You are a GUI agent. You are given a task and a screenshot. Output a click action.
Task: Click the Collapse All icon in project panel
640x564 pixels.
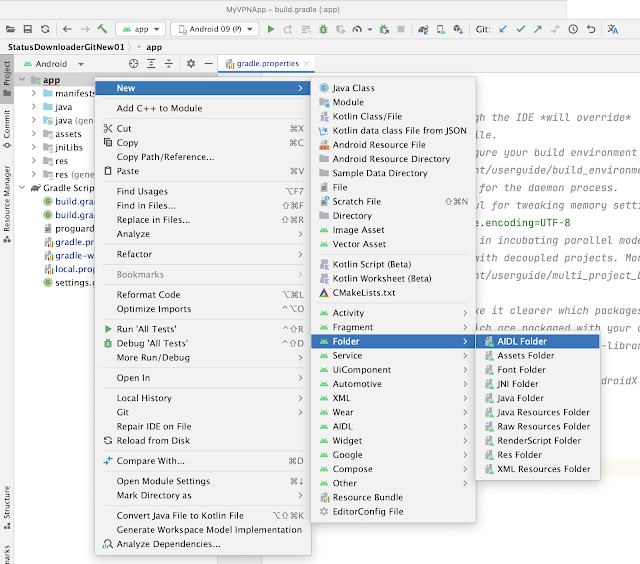pyautogui.click(x=169, y=64)
